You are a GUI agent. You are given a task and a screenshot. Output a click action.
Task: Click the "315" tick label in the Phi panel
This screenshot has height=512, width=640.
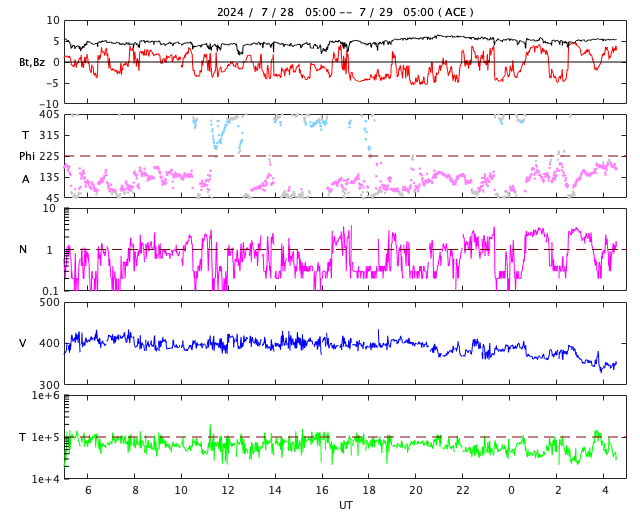[x=49, y=135]
